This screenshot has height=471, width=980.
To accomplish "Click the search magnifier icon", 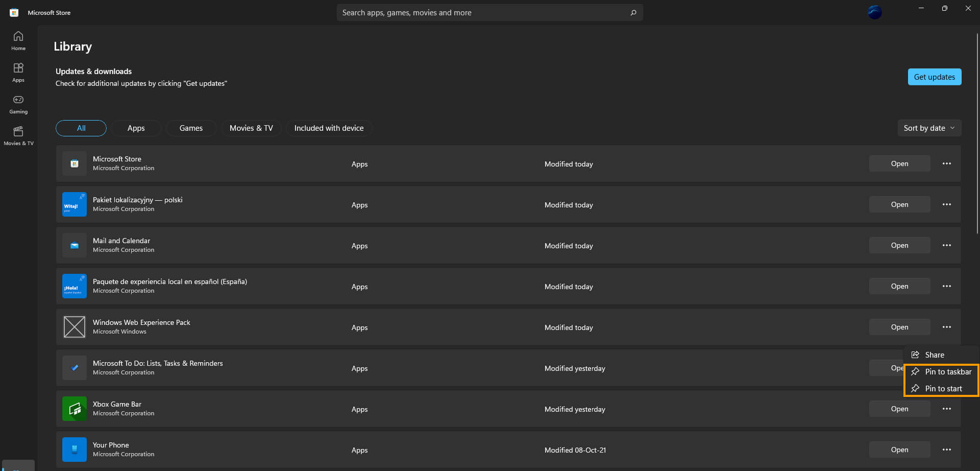I will point(633,13).
